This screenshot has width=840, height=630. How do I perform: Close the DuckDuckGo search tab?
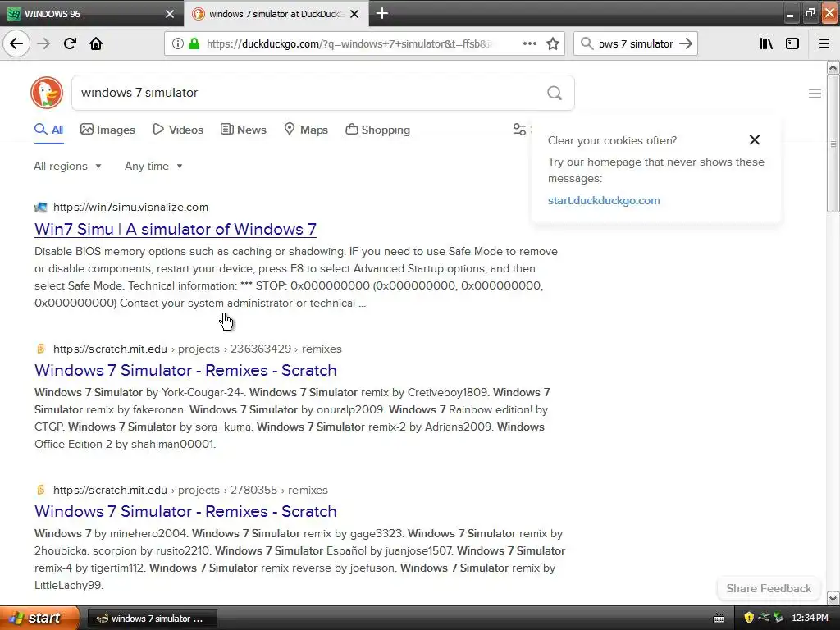coord(354,14)
